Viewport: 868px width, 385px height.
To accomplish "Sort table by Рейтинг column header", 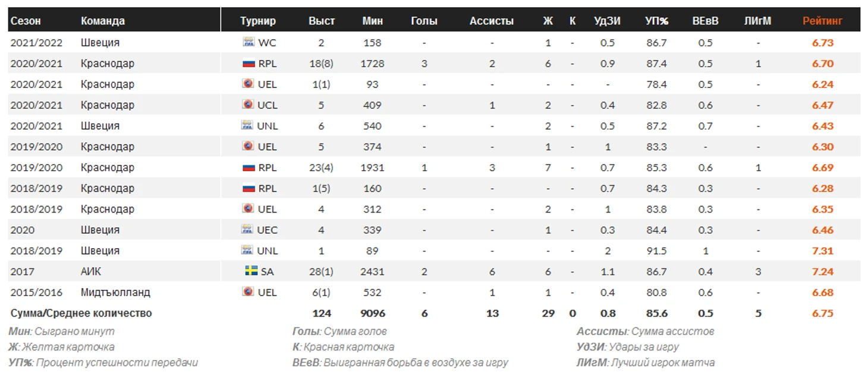I will click(822, 21).
